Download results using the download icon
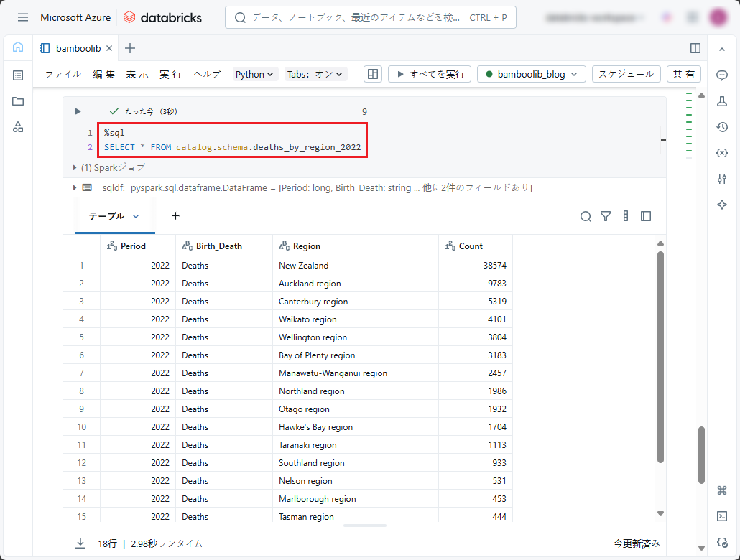740x560 pixels. pos(80,543)
